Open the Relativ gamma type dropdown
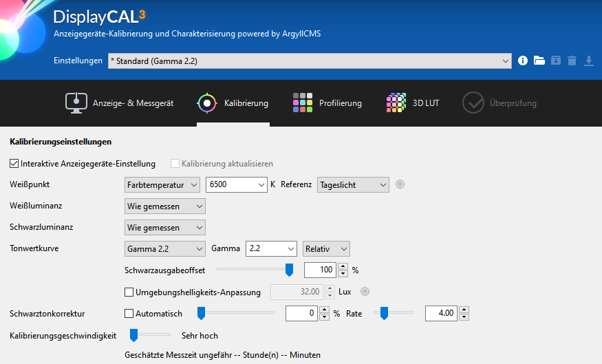This screenshot has height=364, width=602. 326,249
